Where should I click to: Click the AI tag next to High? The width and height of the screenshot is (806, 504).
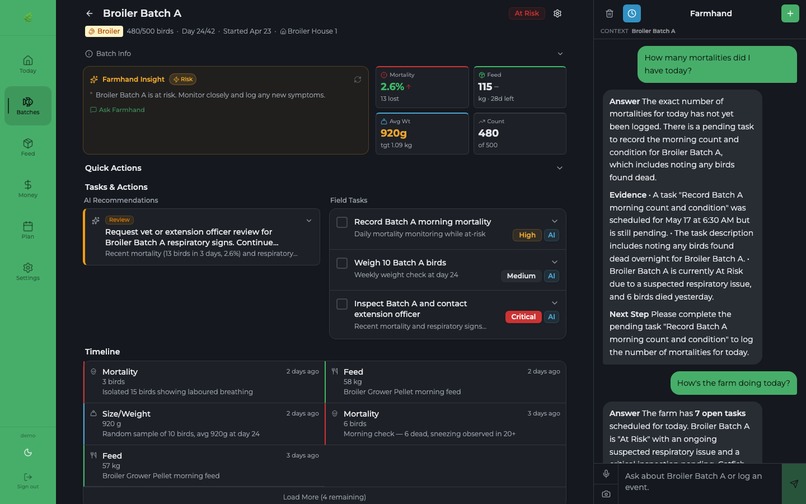(x=551, y=235)
